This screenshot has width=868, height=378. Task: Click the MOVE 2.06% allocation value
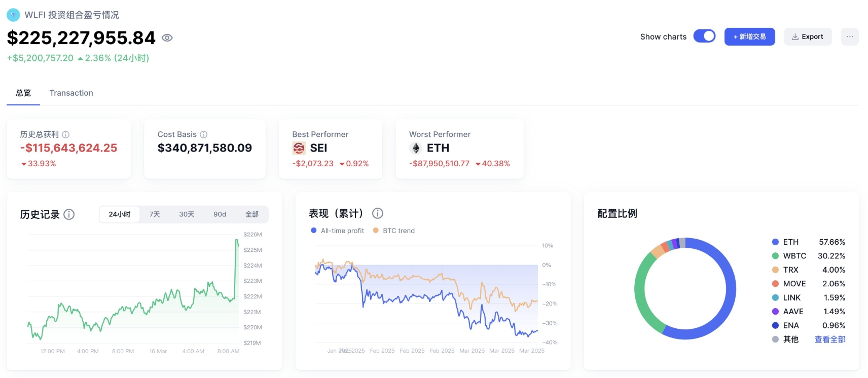pyautogui.click(x=834, y=284)
